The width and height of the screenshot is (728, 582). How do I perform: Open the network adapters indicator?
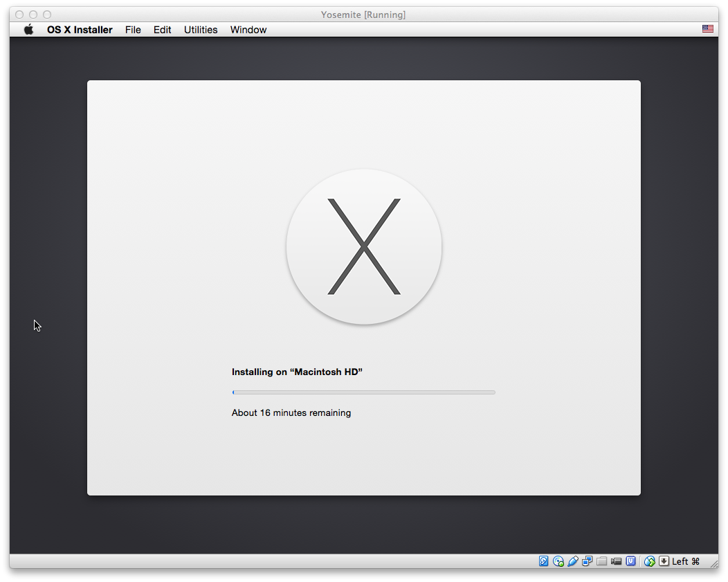pyautogui.click(x=588, y=561)
